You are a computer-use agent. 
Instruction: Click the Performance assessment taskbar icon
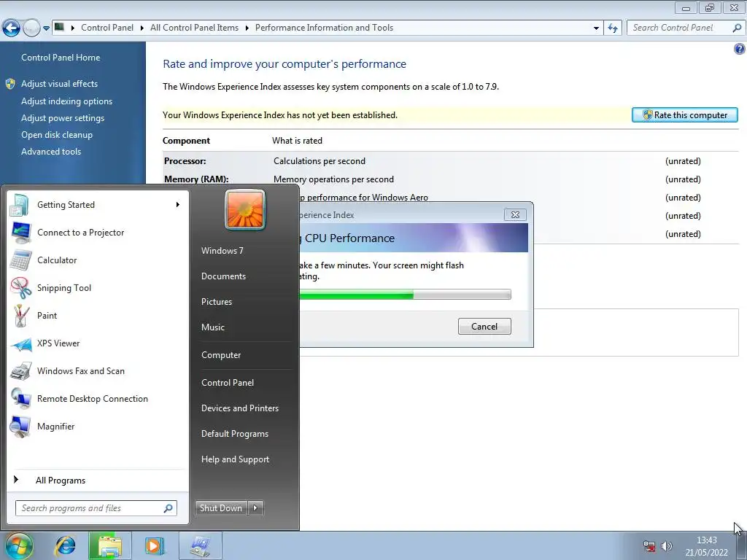coord(200,545)
